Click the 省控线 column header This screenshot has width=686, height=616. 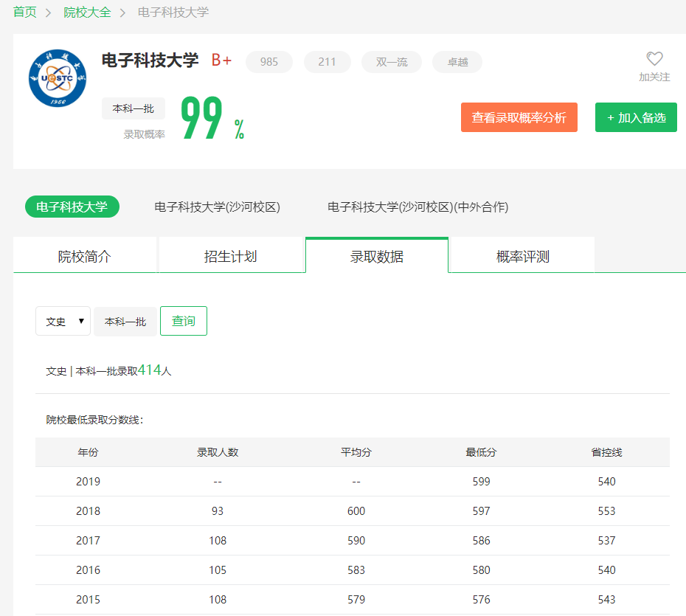607,452
